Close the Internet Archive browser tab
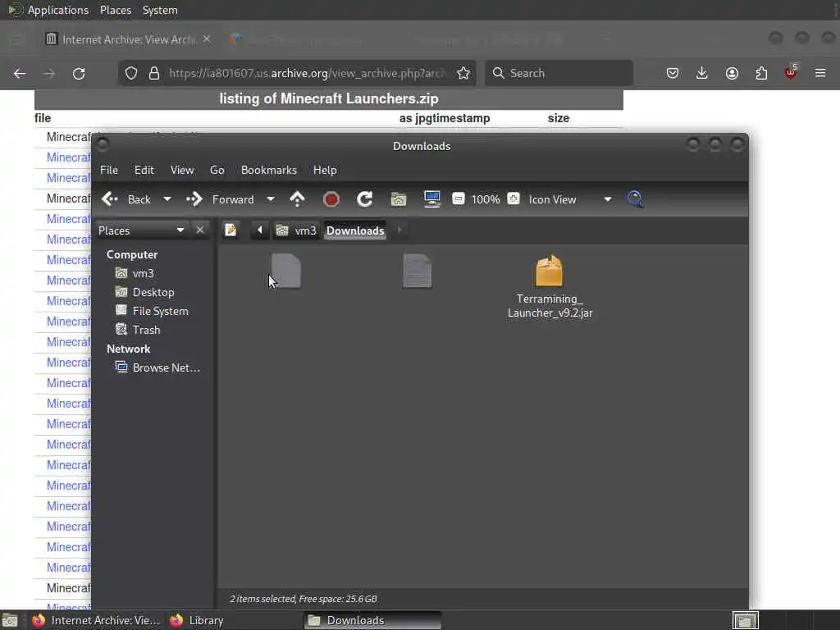 point(207,39)
